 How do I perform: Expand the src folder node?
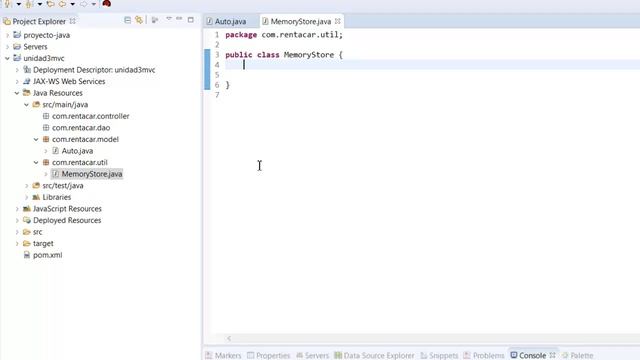(x=17, y=232)
